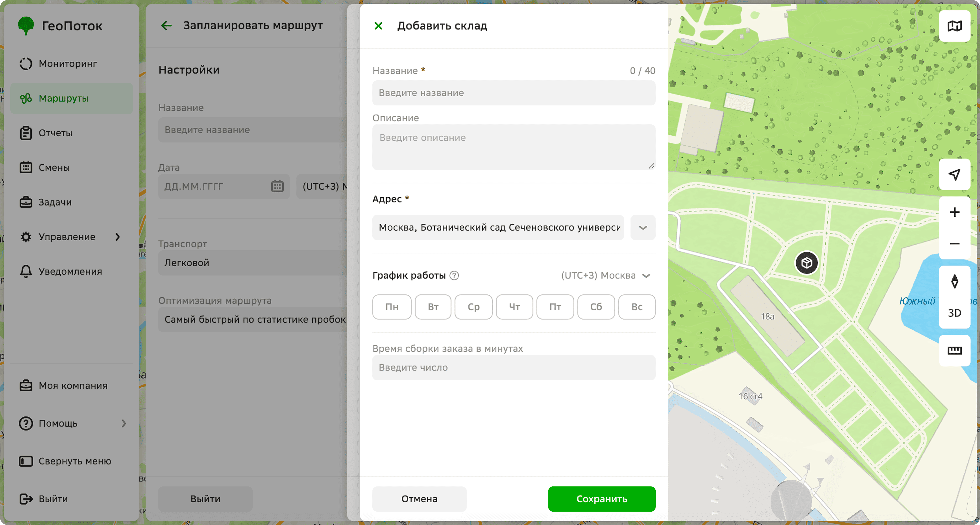
Task: Click the warehouse marker on map
Action: point(807,262)
